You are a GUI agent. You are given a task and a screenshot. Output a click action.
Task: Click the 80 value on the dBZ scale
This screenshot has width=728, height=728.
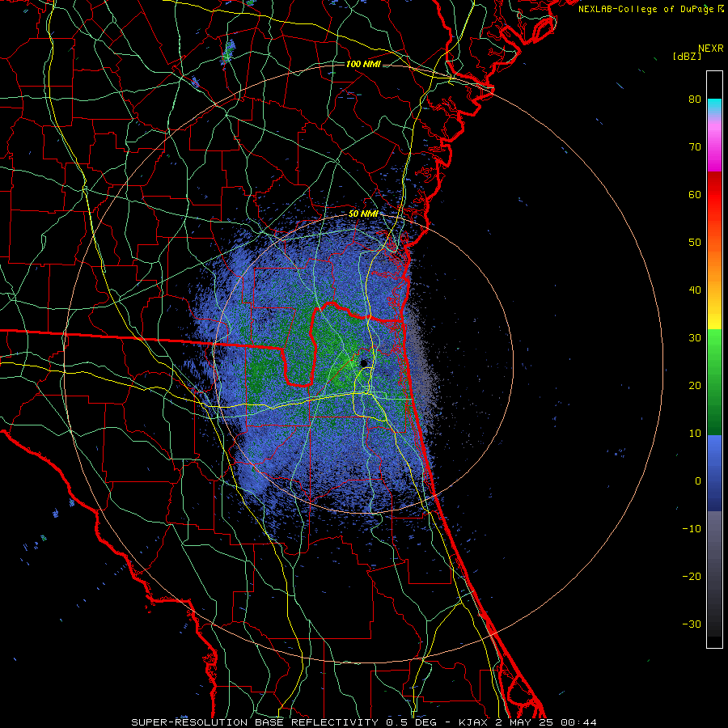click(695, 99)
